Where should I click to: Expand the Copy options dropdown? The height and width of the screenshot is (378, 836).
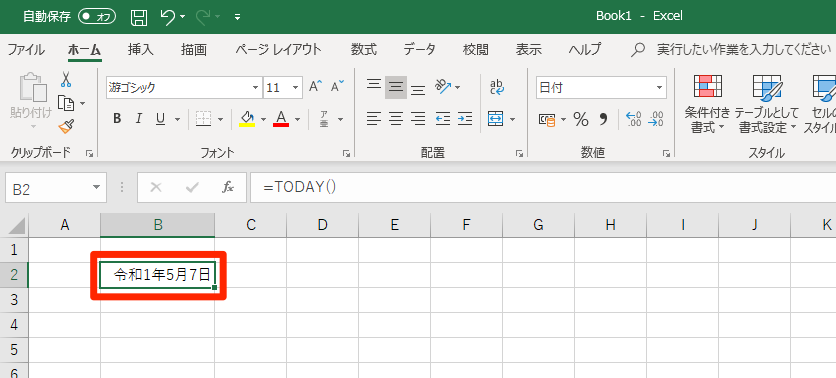point(82,103)
